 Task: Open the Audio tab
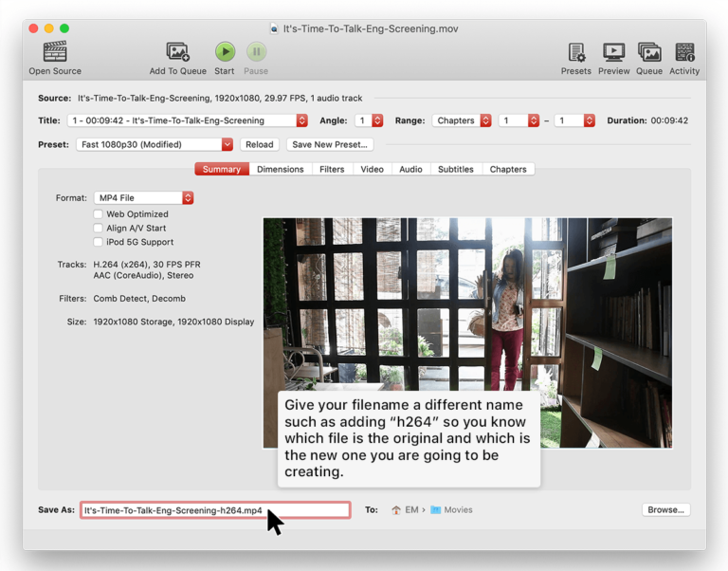[x=410, y=169]
